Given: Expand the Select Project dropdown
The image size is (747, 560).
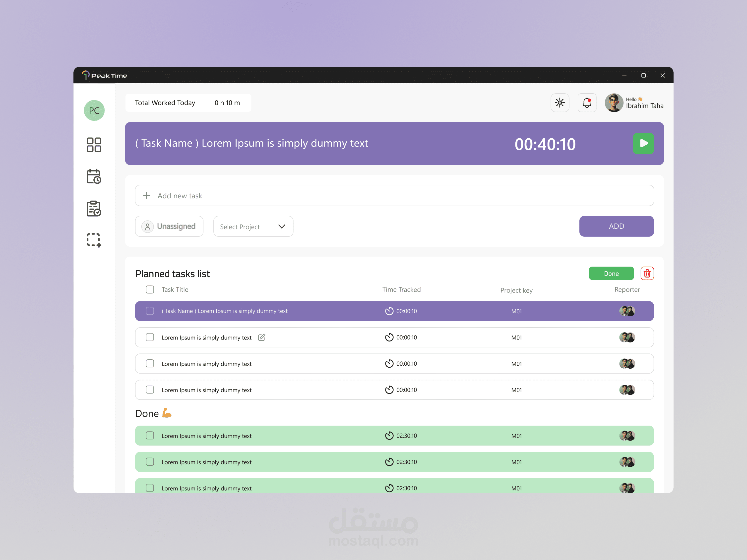Looking at the screenshot, I should pyautogui.click(x=253, y=226).
